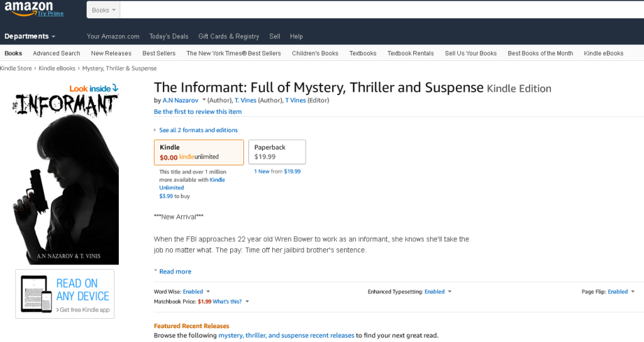Select the Paperback $19.99 format option
Screen dimensions: 644x342
tap(277, 152)
